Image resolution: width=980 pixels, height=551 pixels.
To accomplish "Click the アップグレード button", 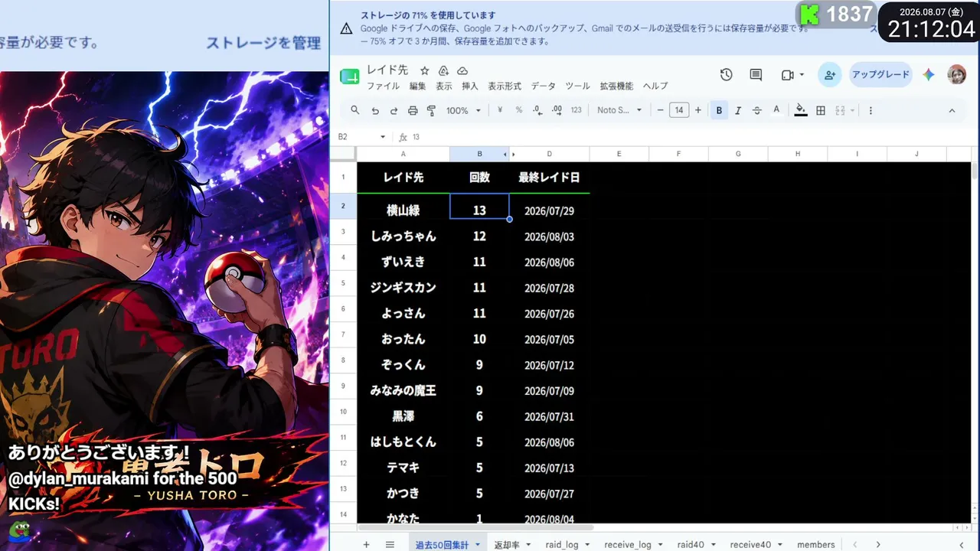I will click(x=880, y=75).
